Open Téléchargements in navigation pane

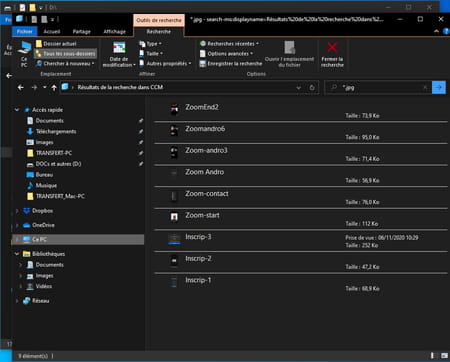[x=56, y=131]
